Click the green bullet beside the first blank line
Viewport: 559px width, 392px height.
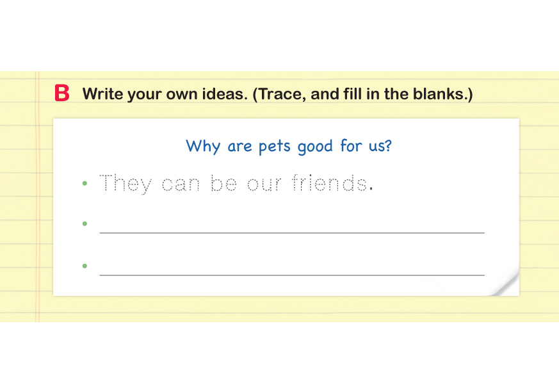[x=85, y=224]
